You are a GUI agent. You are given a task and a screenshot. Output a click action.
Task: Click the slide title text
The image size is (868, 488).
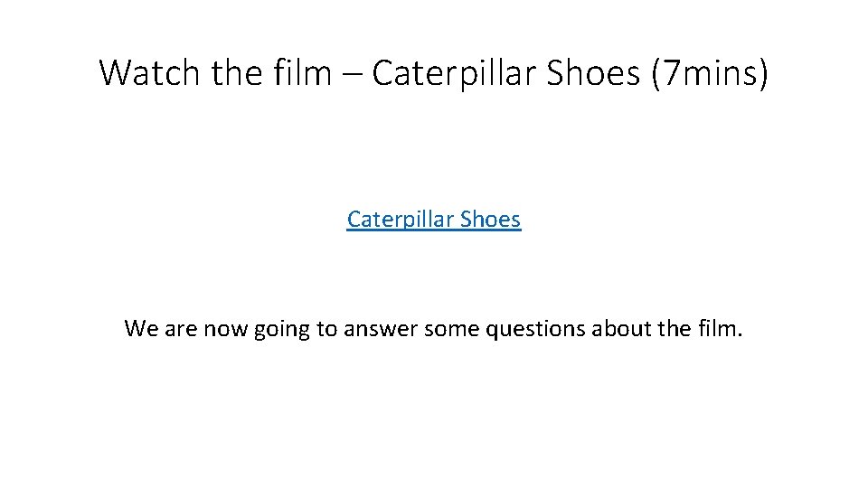pos(434,72)
